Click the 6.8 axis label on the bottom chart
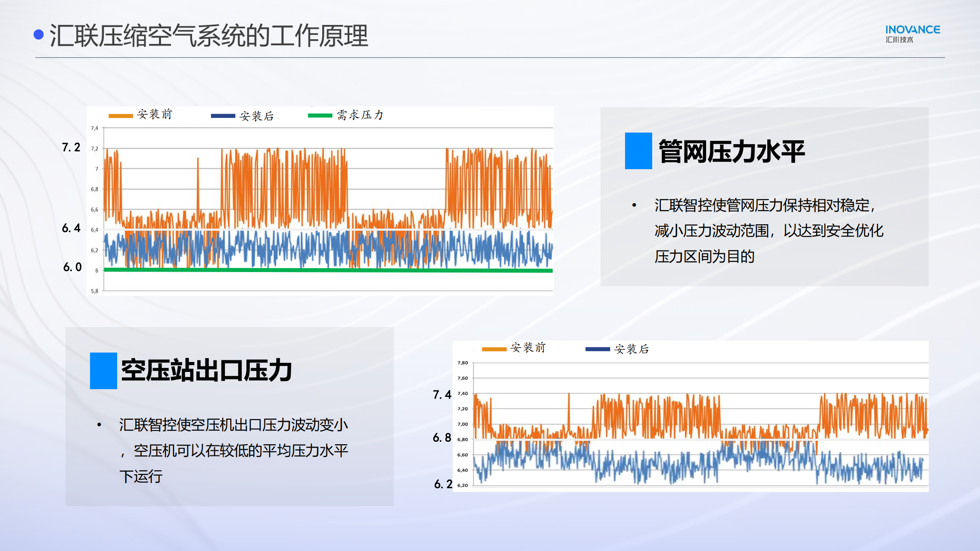The height and width of the screenshot is (551, 980). pyautogui.click(x=442, y=438)
